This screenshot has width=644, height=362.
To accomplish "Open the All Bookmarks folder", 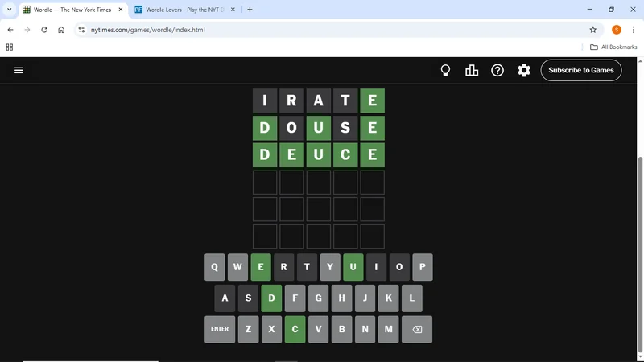I will pyautogui.click(x=613, y=47).
